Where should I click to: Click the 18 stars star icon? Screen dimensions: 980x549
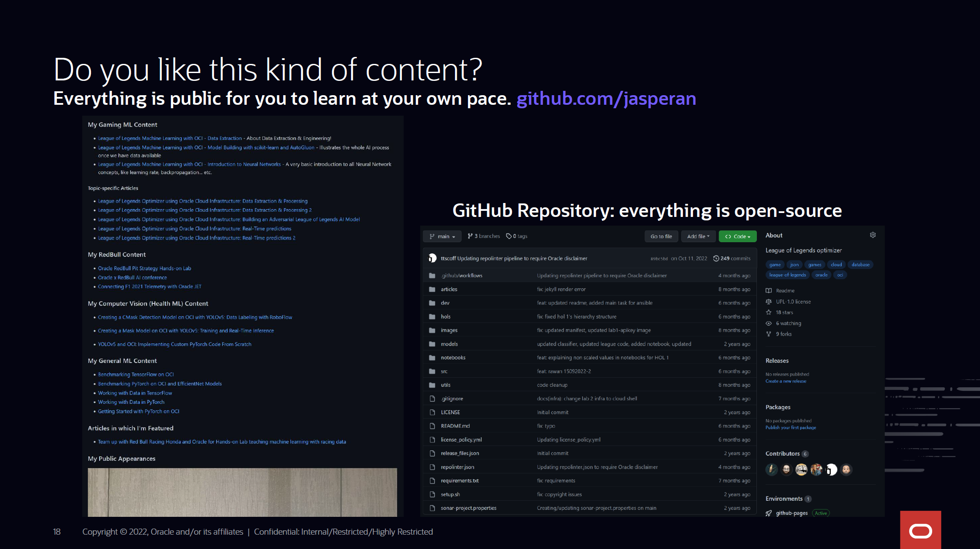pyautogui.click(x=769, y=313)
